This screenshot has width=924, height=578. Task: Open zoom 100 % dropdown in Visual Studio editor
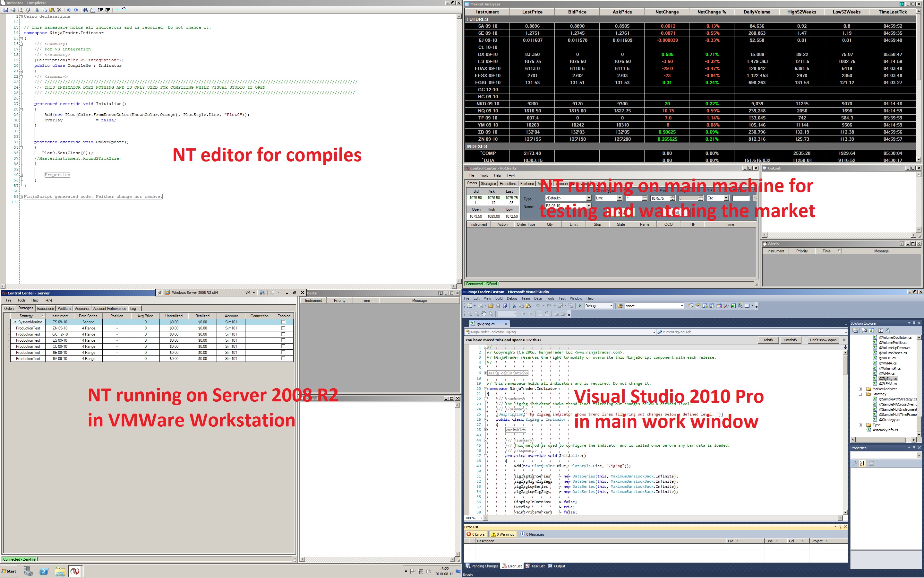point(481,518)
